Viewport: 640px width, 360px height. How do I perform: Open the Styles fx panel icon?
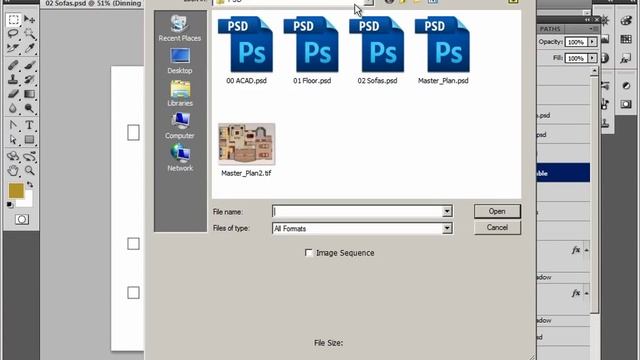tap(625, 58)
